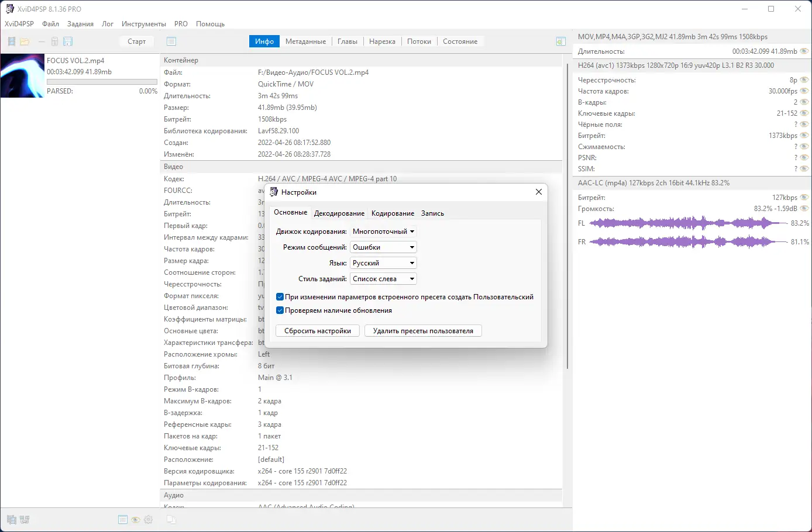Open the Лог menu
This screenshot has width=812, height=532.
(x=108, y=24)
